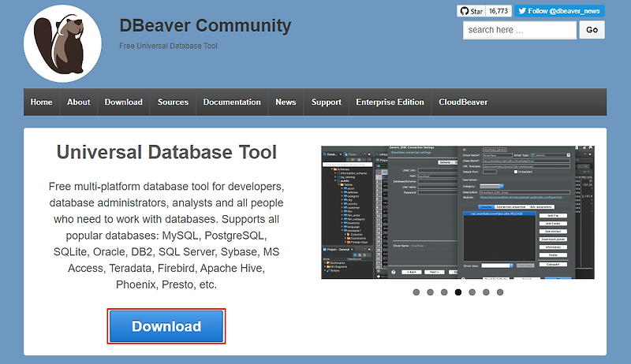Viewport: 631px width, 364px height.
Task: Open Download in the navigation bar
Action: click(124, 102)
